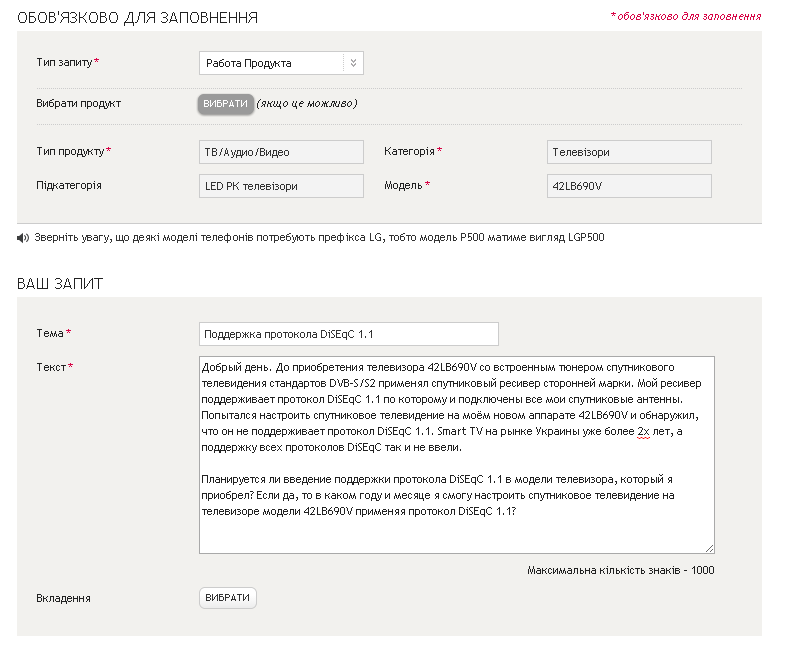This screenshot has height=658, width=793.
Task: Click the 'ОБОВ'ЯЗКОВО ДЛЯ ЗАПОВНЕННЯ' section heading
Action: 137,18
